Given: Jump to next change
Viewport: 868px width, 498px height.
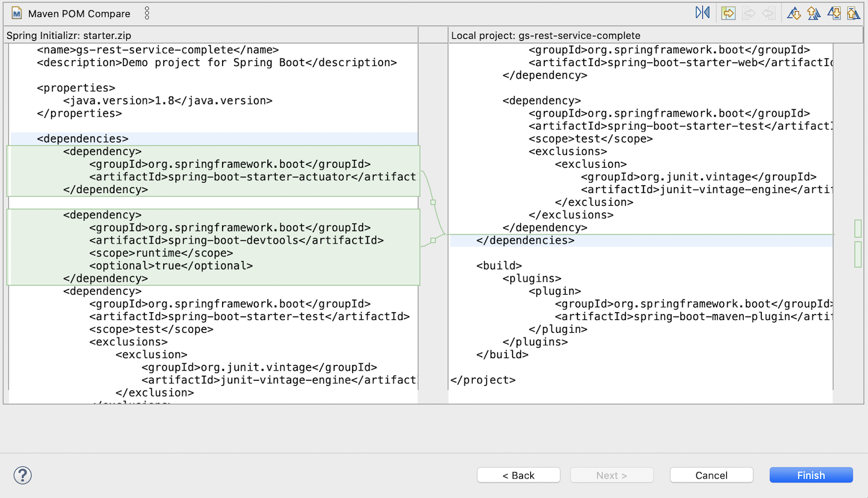Looking at the screenshot, I should [834, 13].
